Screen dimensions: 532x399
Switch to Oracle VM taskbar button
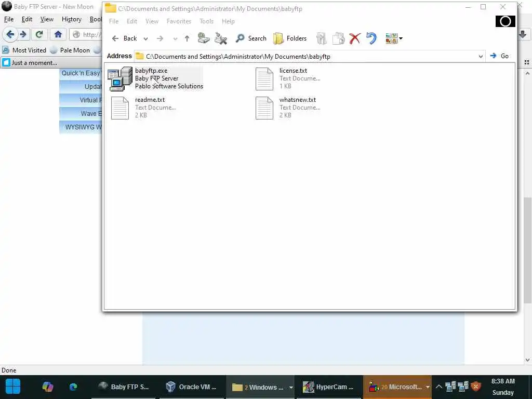click(191, 387)
